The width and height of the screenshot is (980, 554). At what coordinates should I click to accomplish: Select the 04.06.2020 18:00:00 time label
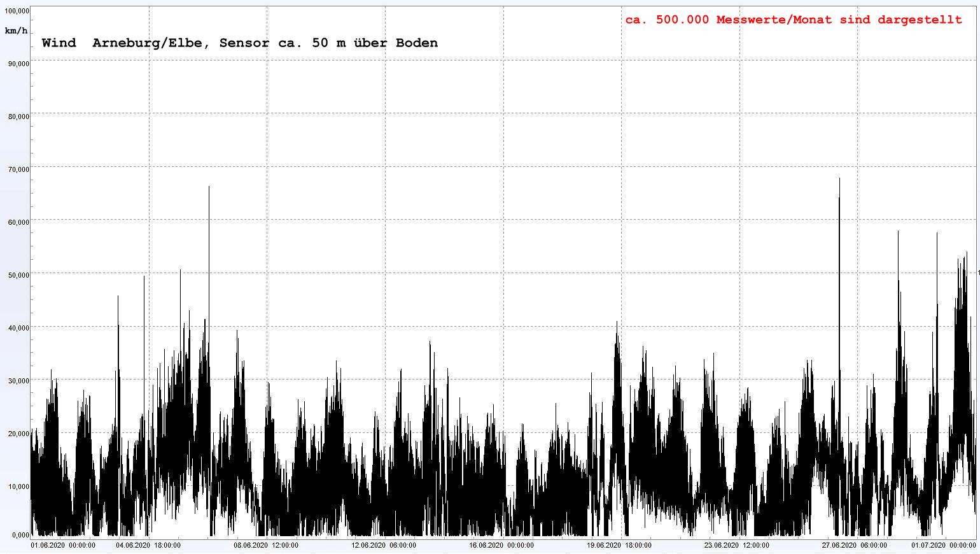click(x=148, y=545)
